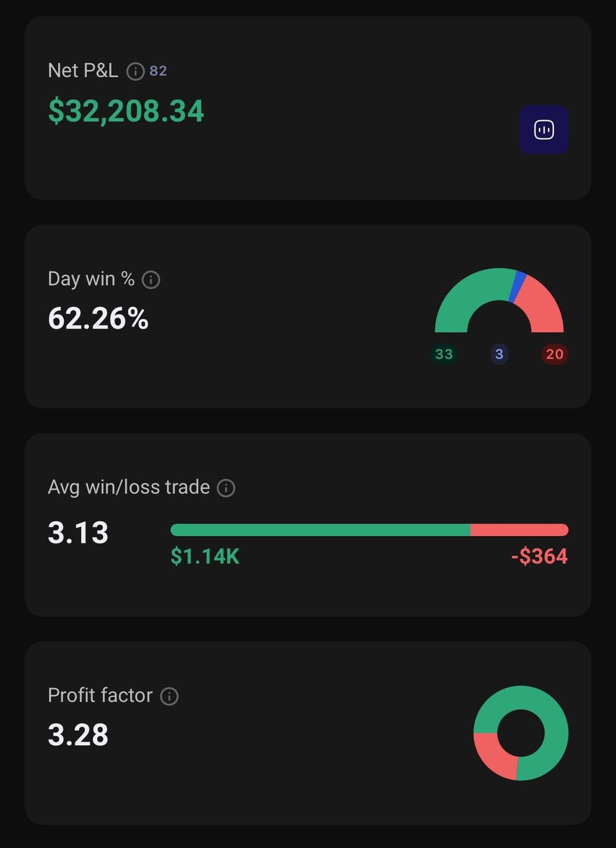Click the average loss amount -$364
616x848 pixels.
(x=539, y=556)
